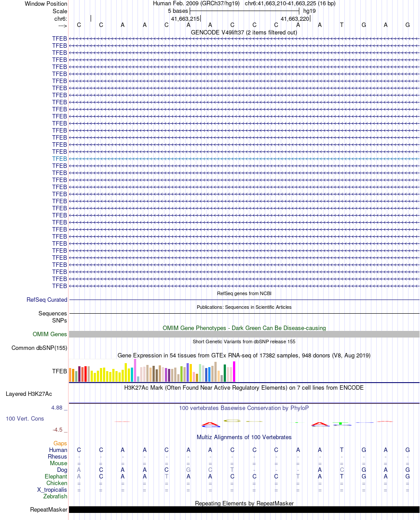Open the Common dbSNP(155) track label
The image size is (420, 520).
(39, 348)
